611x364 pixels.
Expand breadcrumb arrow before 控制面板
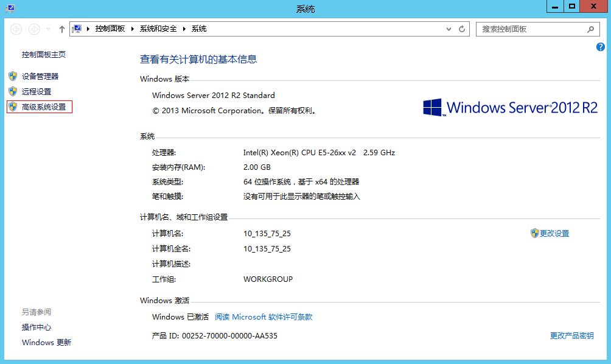pyautogui.click(x=88, y=29)
